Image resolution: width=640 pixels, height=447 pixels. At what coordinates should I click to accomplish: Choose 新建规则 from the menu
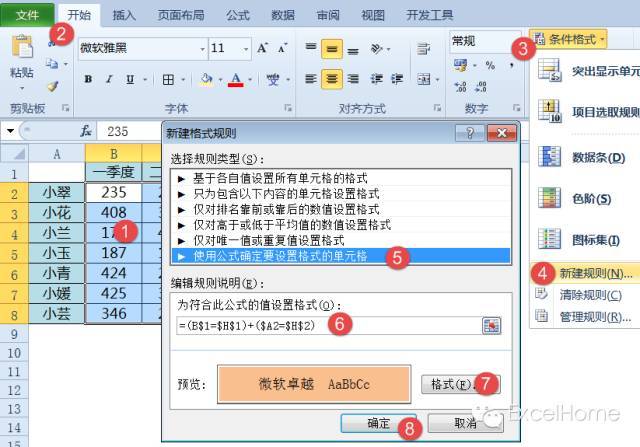pos(592,273)
